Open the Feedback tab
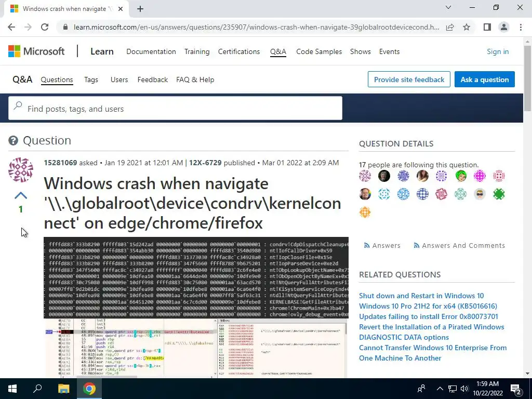The width and height of the screenshot is (532, 399). click(152, 79)
